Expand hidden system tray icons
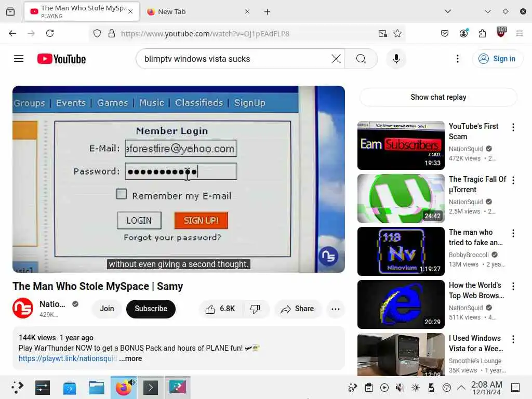 461,388
